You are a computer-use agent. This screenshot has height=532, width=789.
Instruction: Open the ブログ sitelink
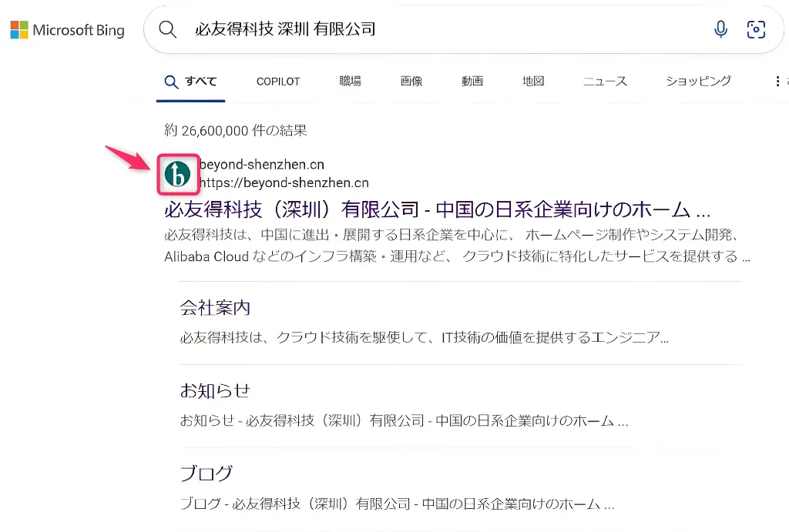tap(206, 473)
